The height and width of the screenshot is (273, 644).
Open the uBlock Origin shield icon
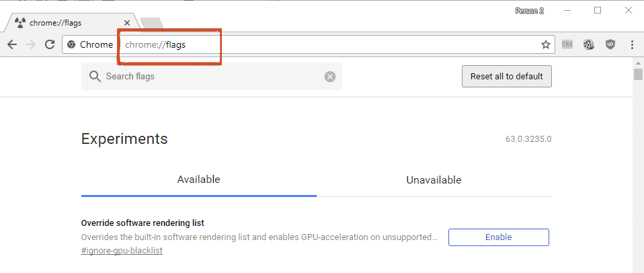coord(611,44)
